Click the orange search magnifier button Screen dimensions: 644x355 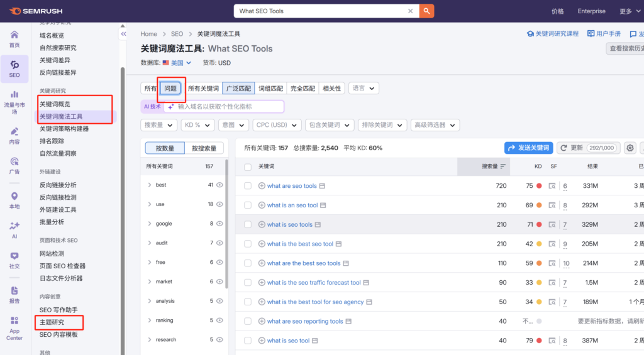426,11
